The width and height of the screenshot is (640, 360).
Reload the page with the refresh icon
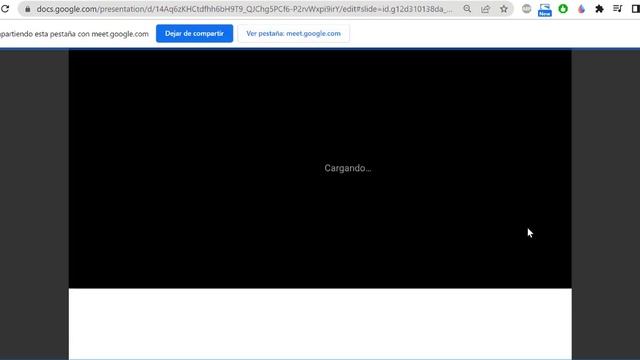[5, 9]
